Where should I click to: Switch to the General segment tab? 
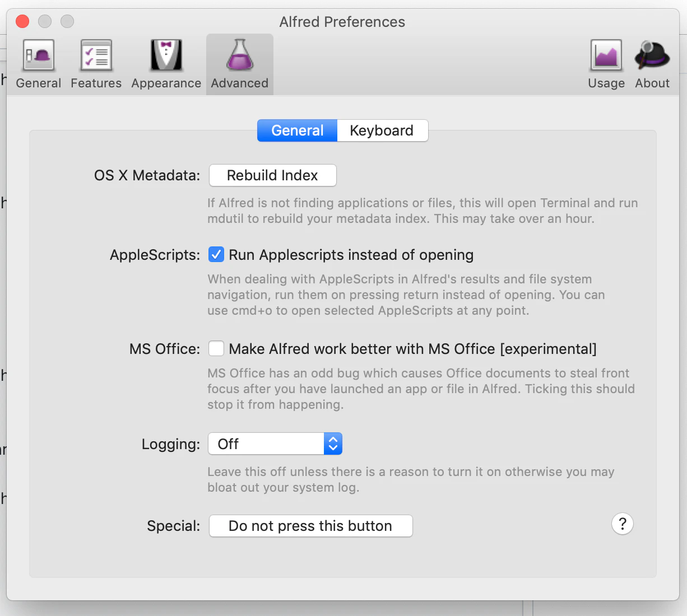tap(298, 130)
